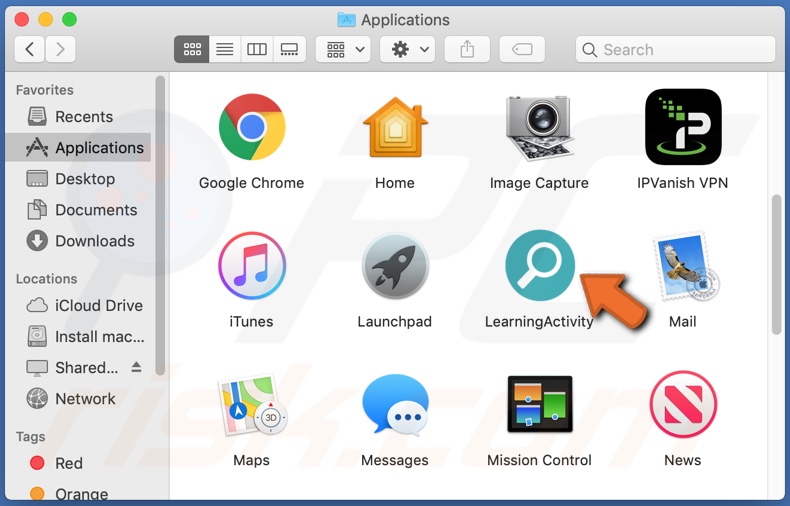Minimize the Finder window
The image size is (790, 506).
(x=45, y=20)
